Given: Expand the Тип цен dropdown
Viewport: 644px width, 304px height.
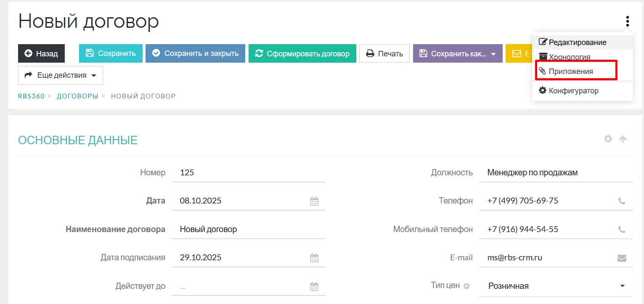Looking at the screenshot, I should (x=622, y=286).
